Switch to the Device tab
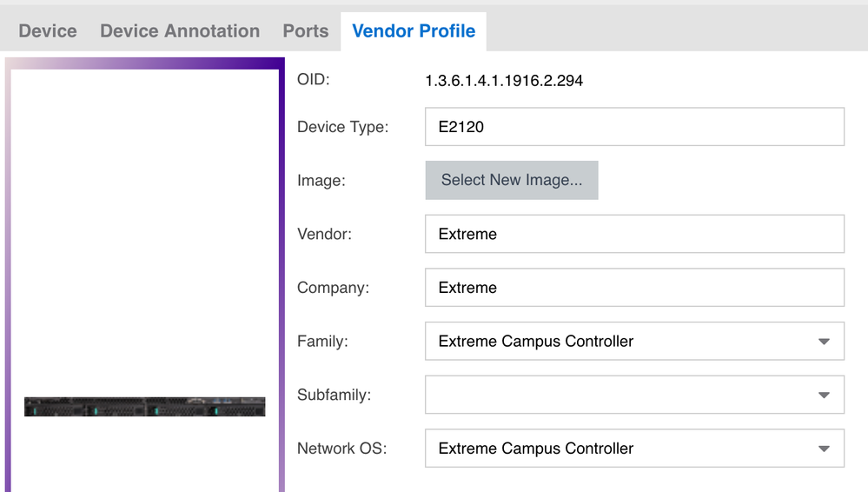This screenshot has width=868, height=492. pyautogui.click(x=48, y=31)
